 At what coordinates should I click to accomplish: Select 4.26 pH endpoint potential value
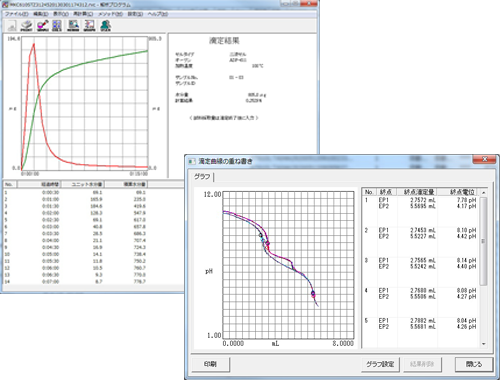coord(466,327)
